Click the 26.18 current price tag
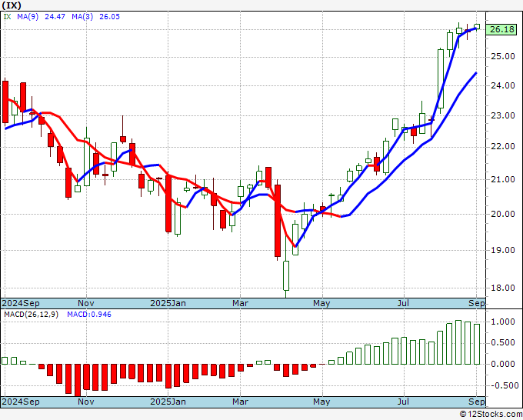Image resolution: width=523 pixels, height=420 pixels. coord(502,30)
